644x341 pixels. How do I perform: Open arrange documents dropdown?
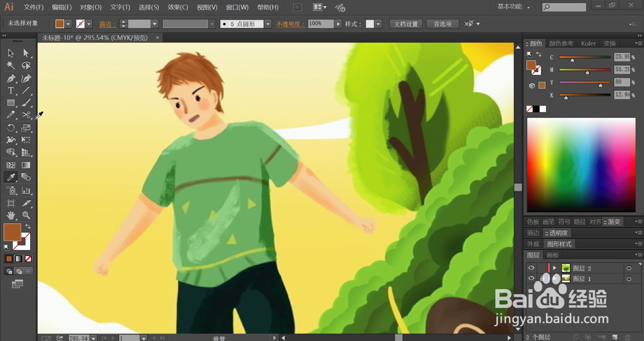click(x=320, y=7)
